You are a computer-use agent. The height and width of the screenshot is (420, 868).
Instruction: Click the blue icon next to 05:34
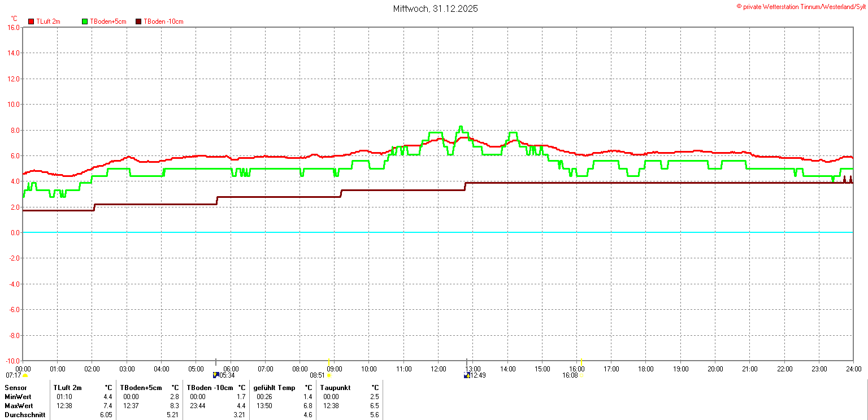click(x=215, y=375)
